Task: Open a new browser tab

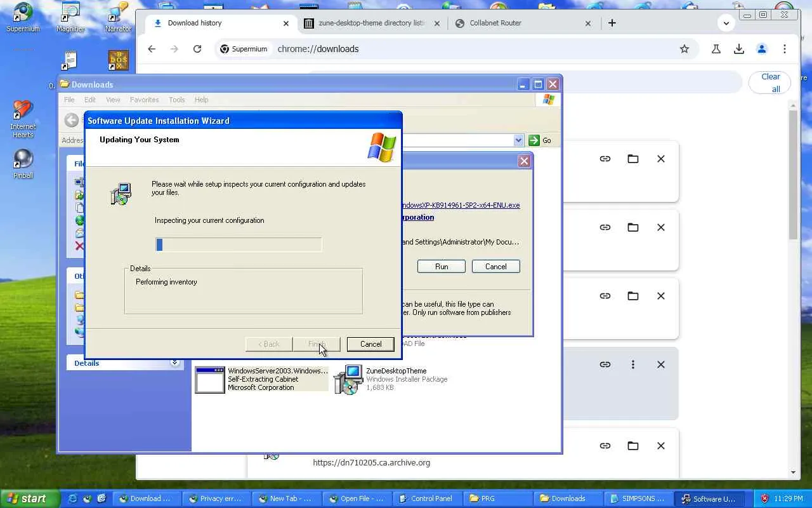Action: (x=612, y=23)
